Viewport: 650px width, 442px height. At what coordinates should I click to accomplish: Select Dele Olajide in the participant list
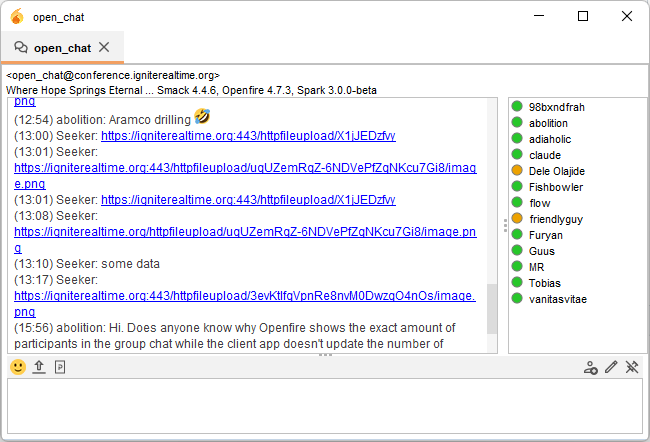556,171
